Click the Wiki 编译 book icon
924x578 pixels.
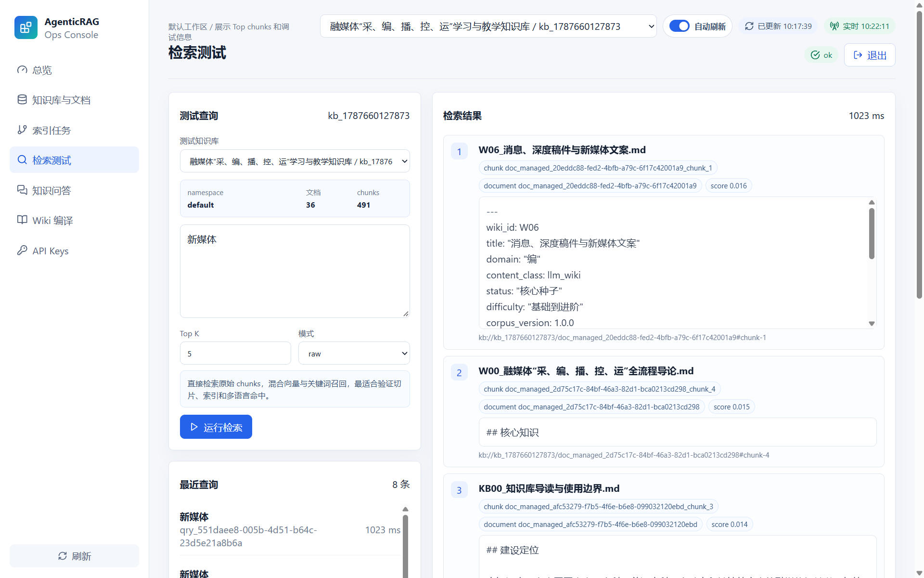tap(22, 220)
